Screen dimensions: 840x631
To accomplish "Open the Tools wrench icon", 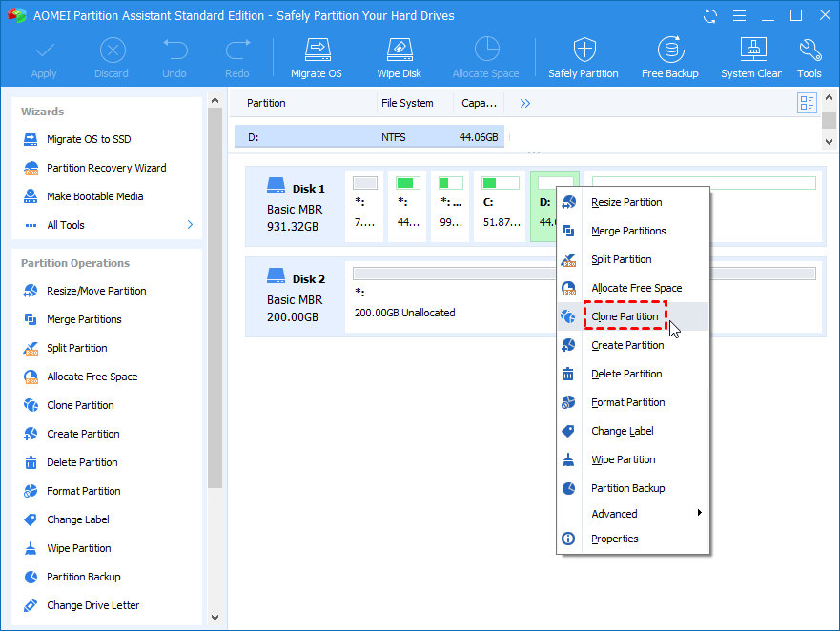I will coord(809,58).
